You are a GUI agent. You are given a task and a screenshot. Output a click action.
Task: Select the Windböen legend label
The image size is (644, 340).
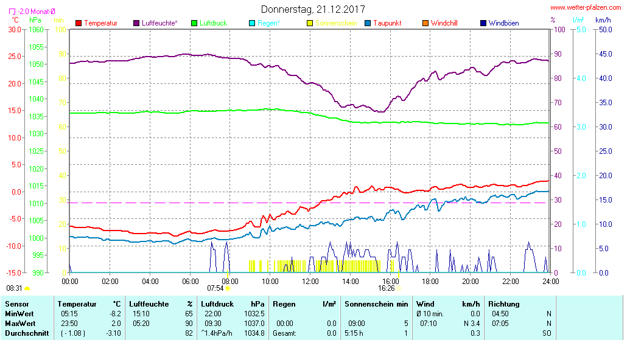(503, 23)
